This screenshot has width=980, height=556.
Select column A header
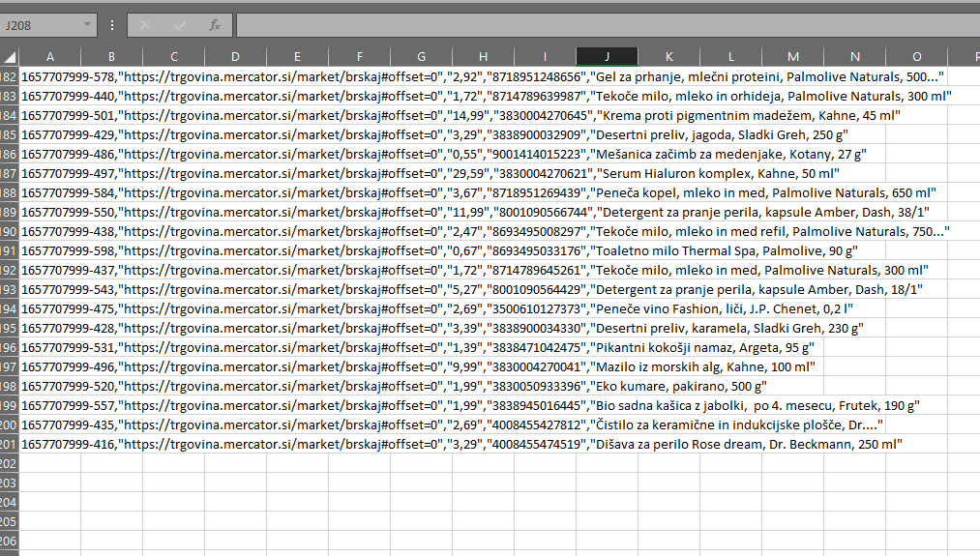tap(49, 57)
